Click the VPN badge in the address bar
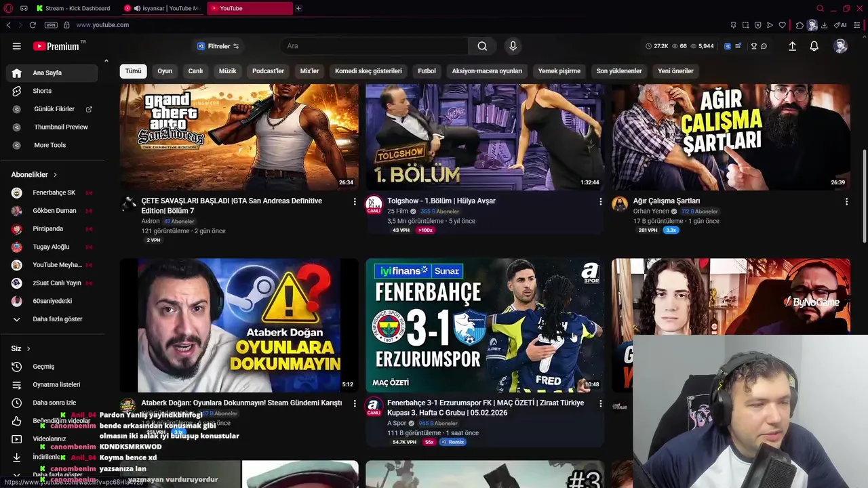Viewport: 868px width, 488px height. [51, 25]
